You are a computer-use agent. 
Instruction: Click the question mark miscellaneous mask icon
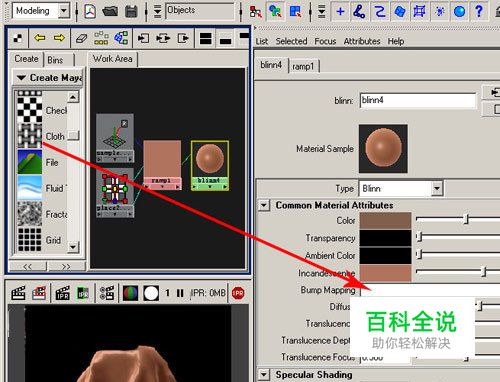[479, 12]
